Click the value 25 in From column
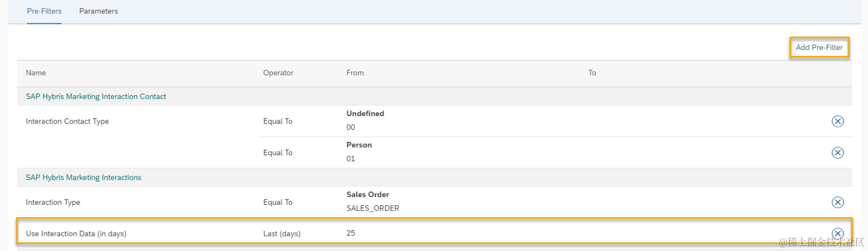The width and height of the screenshot is (868, 251). tap(350, 233)
